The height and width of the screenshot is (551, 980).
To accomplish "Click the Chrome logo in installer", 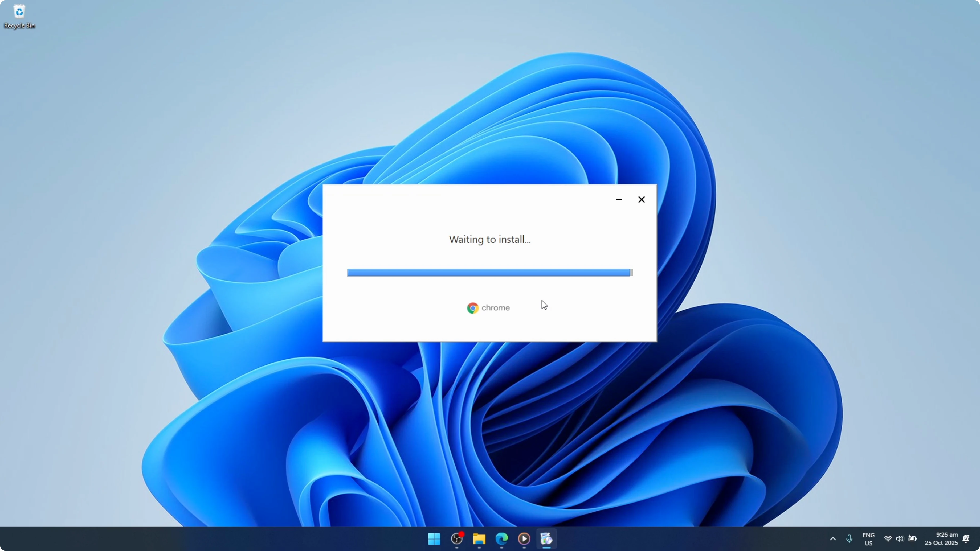I will [x=472, y=308].
